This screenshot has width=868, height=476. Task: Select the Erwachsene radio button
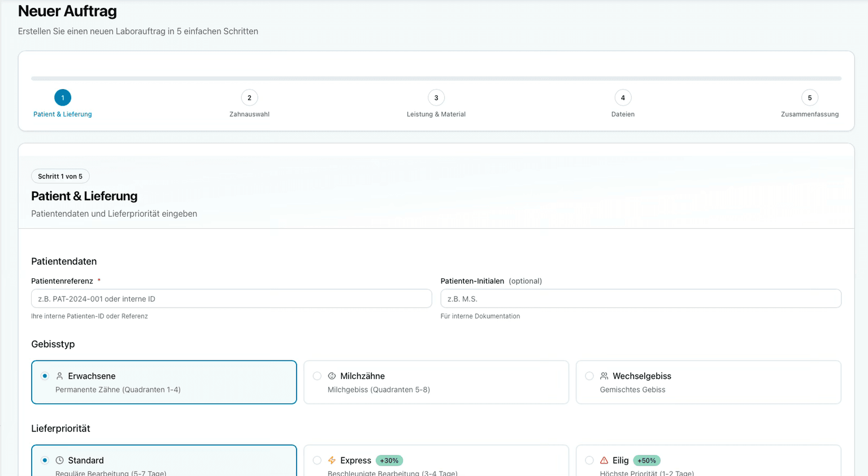tap(45, 376)
